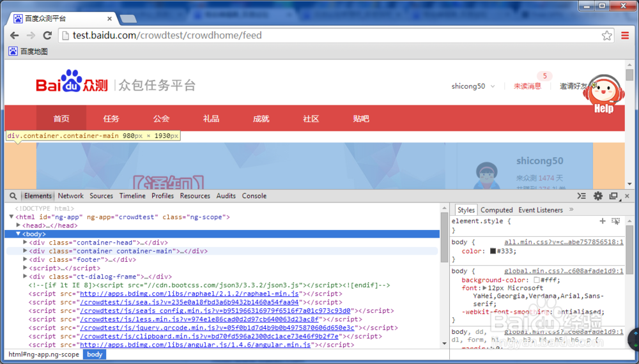This screenshot has width=639, height=364.
Task: Select 贴吧 in the navigation bar
Action: [x=361, y=119]
